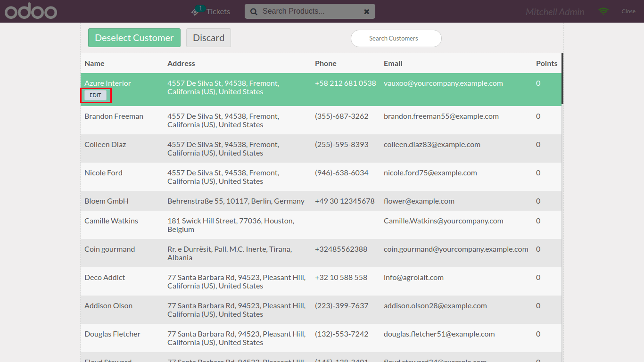This screenshot has width=644, height=362.
Task: Click email colleen.diaz83@example.com
Action: [432, 144]
